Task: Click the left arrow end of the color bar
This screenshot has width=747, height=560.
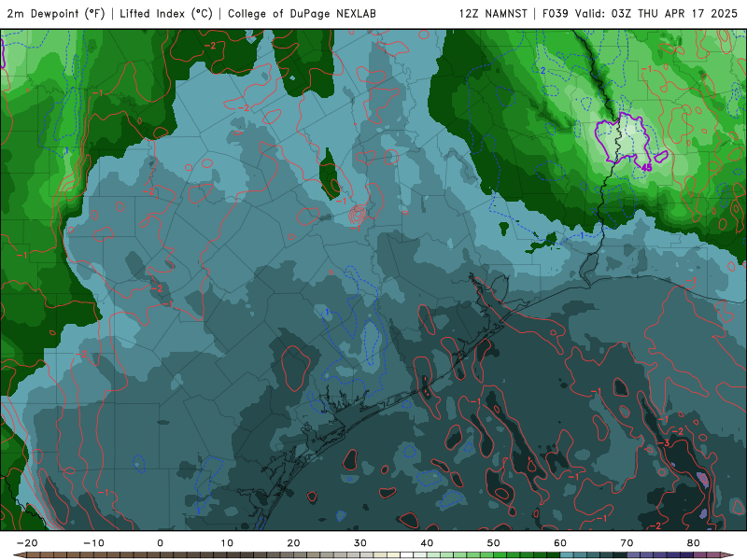Action: [x=20, y=555]
